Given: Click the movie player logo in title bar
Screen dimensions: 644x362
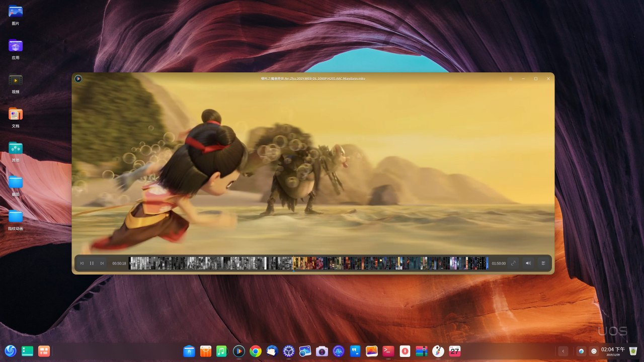Looking at the screenshot, I should click(78, 78).
